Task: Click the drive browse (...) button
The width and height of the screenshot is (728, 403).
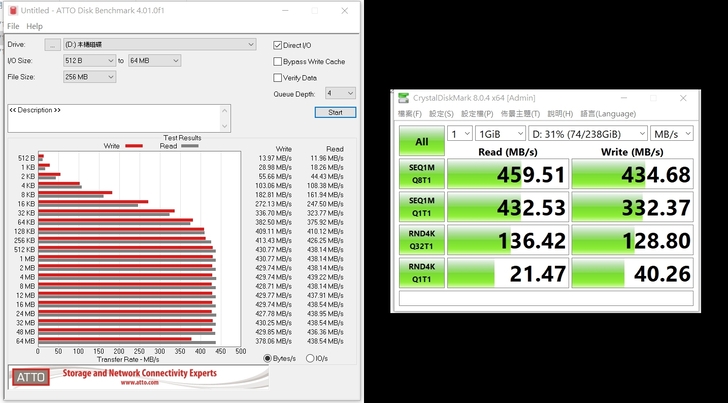Action: [x=51, y=45]
